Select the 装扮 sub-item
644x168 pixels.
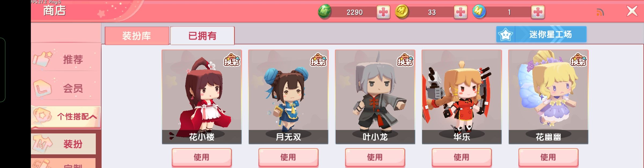pyautogui.click(x=64, y=144)
